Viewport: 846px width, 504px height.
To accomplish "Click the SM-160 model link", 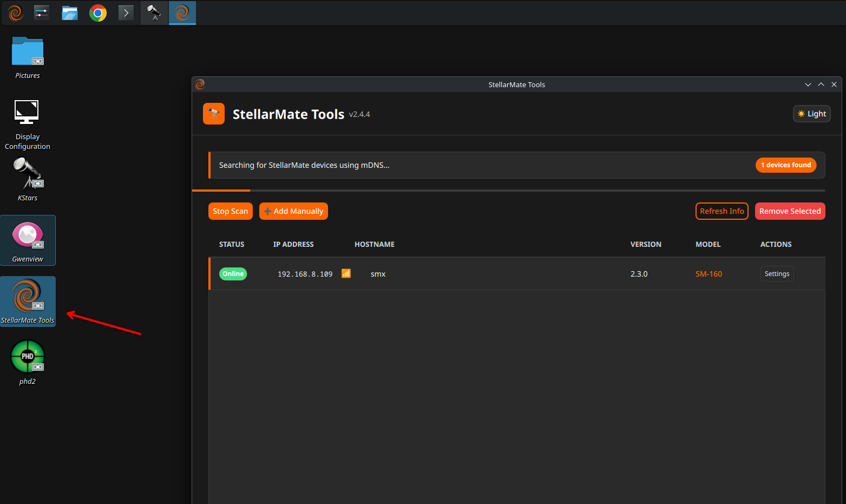I will 709,274.
